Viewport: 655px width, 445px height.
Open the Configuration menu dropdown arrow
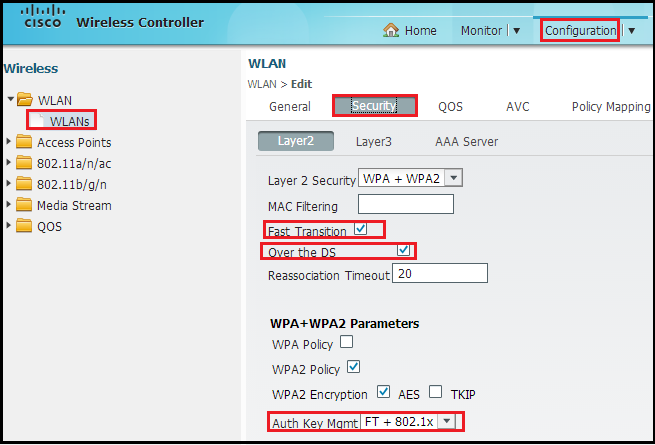631,31
